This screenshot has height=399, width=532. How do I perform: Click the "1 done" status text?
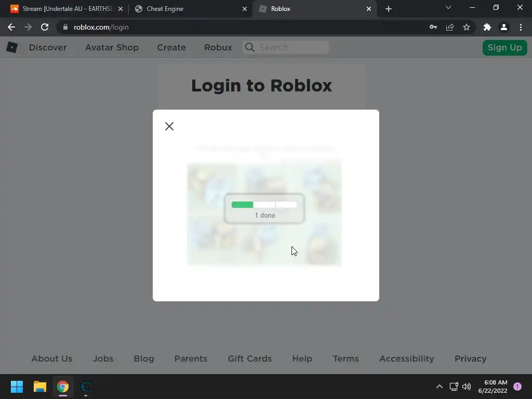click(265, 216)
